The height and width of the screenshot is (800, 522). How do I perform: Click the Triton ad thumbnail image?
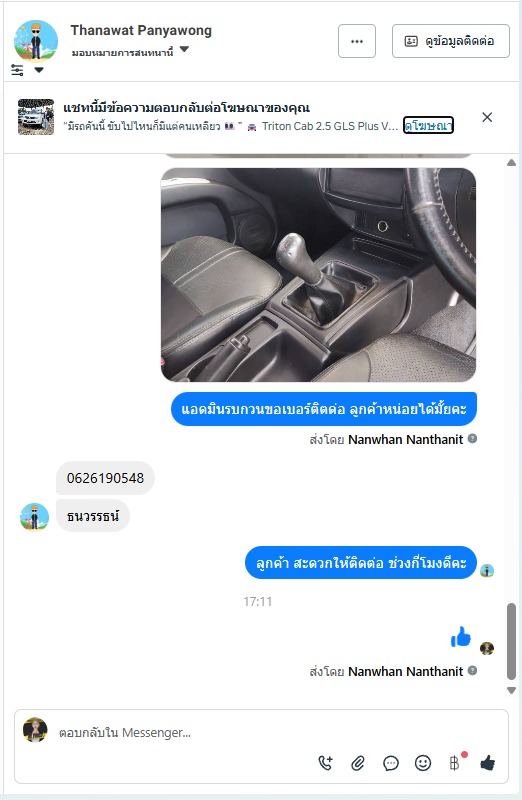point(36,117)
